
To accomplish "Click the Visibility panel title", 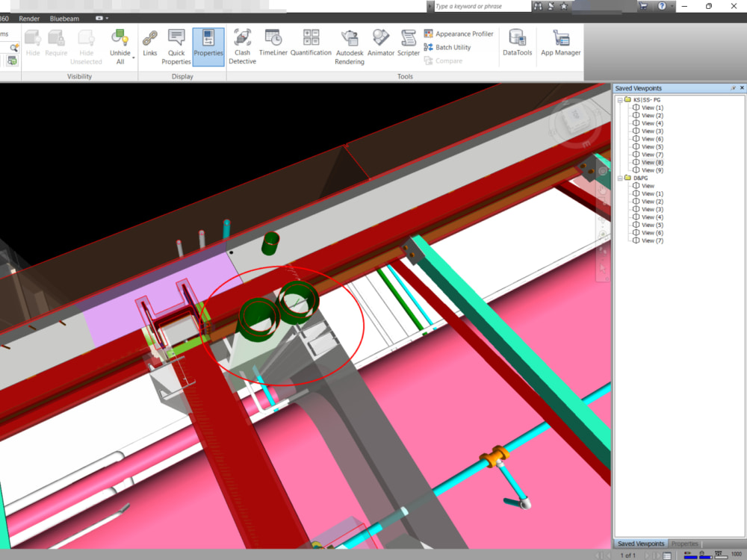I will pyautogui.click(x=79, y=76).
